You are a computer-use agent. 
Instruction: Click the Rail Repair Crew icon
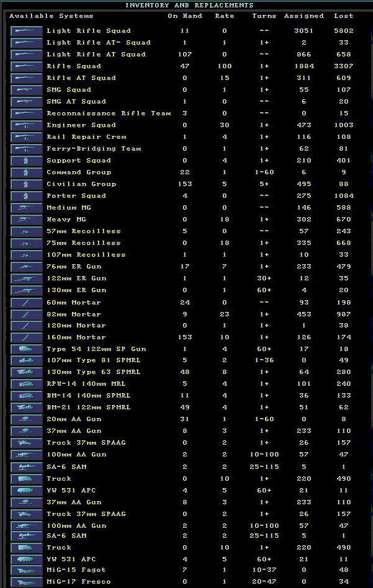tap(26, 137)
